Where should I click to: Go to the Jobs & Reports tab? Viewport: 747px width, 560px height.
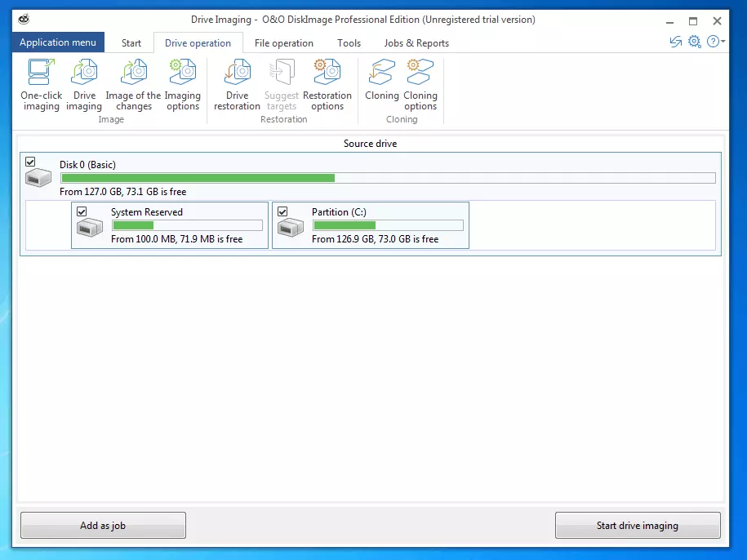point(416,43)
